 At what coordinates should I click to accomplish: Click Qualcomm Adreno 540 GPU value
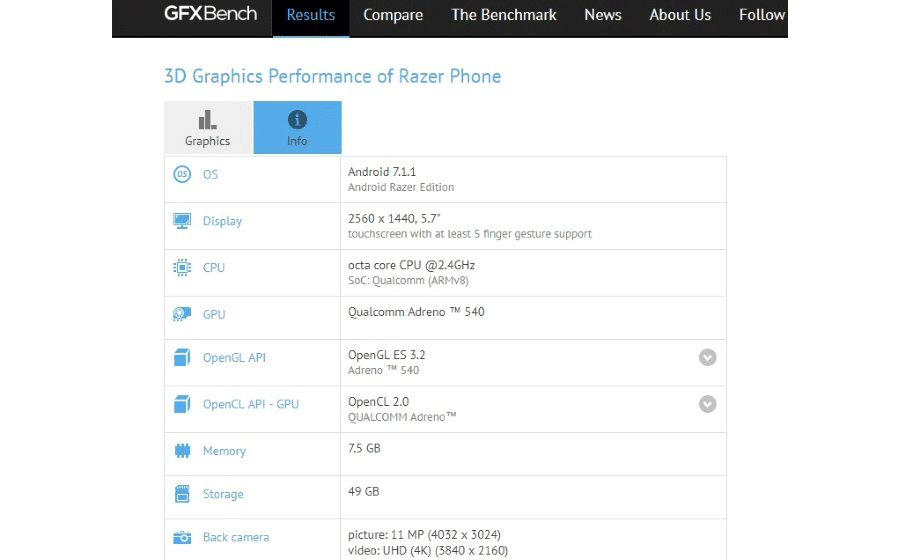(x=416, y=312)
